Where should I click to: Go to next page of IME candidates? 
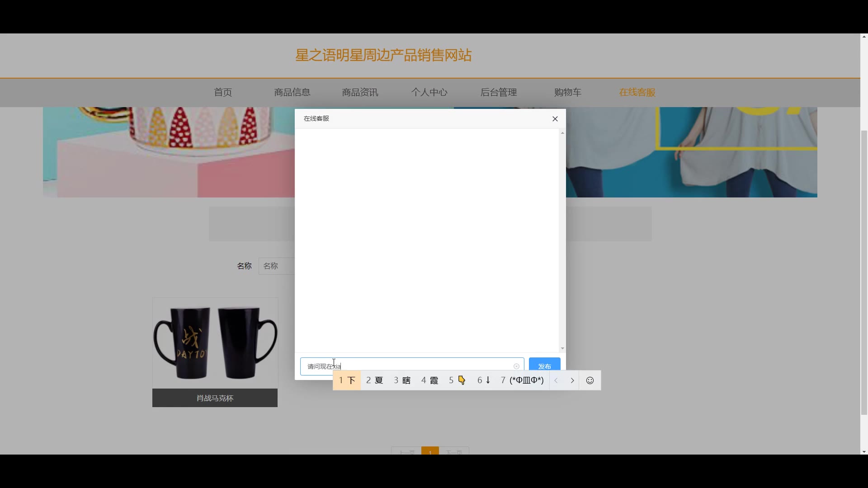[572, 380]
